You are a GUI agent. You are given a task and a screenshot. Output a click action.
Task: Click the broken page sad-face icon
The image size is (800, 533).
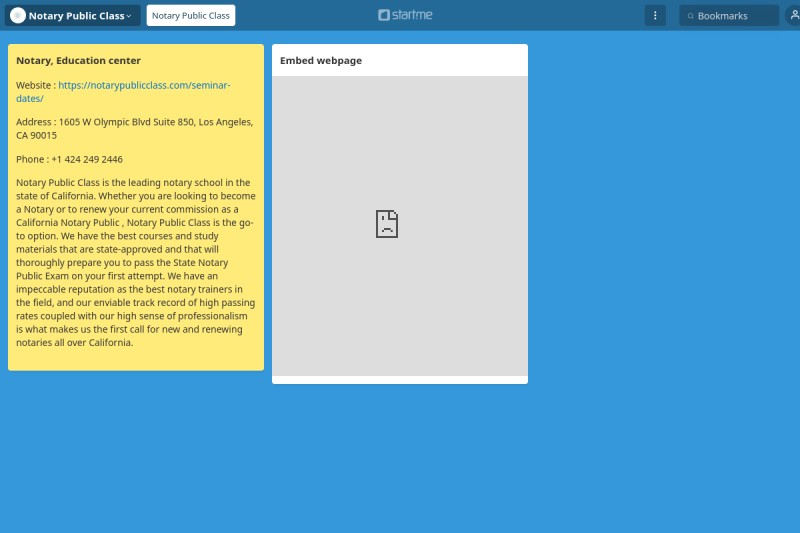tap(387, 223)
